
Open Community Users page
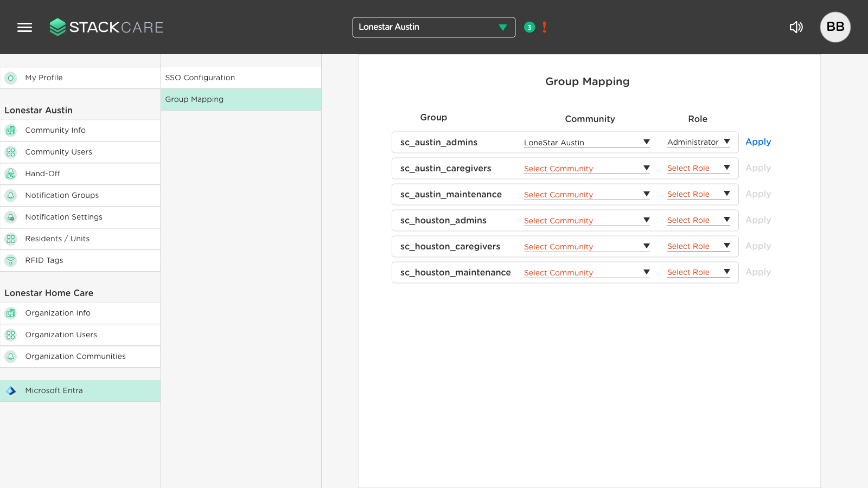[80, 152]
